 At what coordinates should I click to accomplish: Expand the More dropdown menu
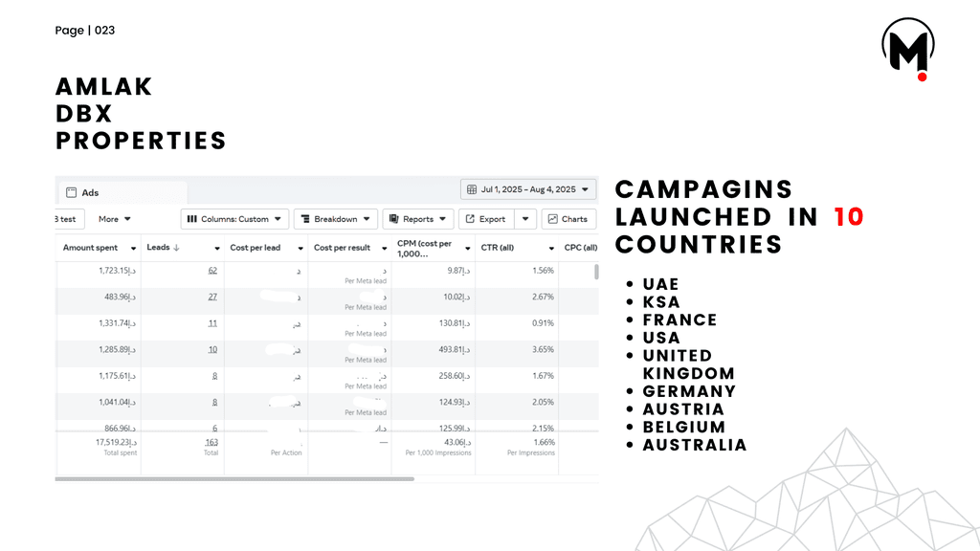(115, 219)
